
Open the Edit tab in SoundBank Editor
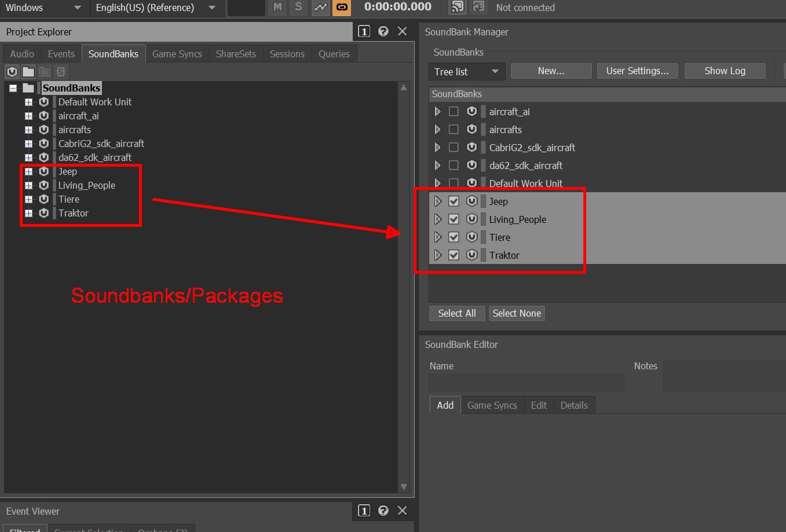click(539, 405)
